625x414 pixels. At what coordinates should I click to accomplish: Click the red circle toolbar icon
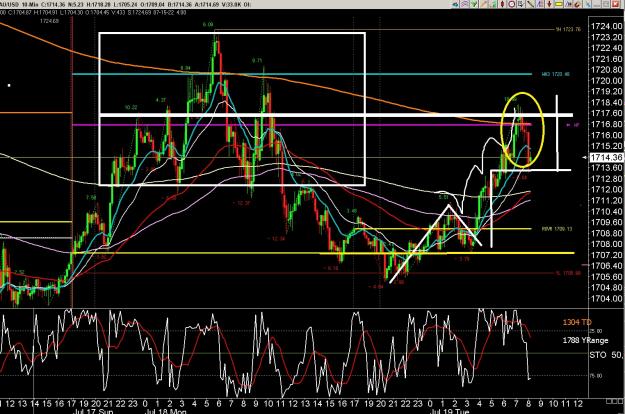tap(511, 4)
